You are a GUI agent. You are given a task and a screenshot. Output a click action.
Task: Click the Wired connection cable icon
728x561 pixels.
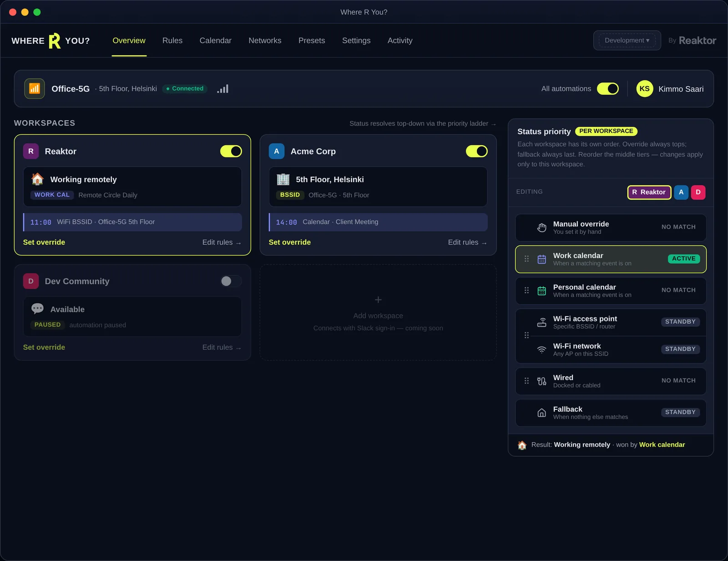pos(541,381)
